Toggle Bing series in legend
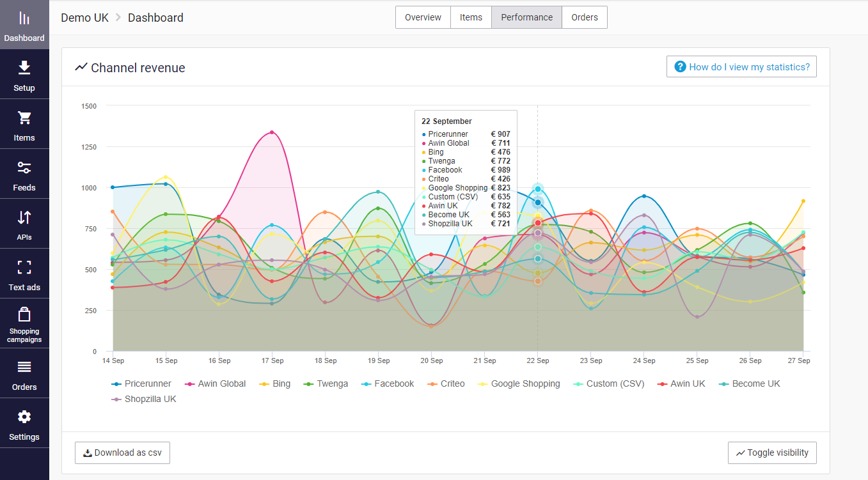 275,383
